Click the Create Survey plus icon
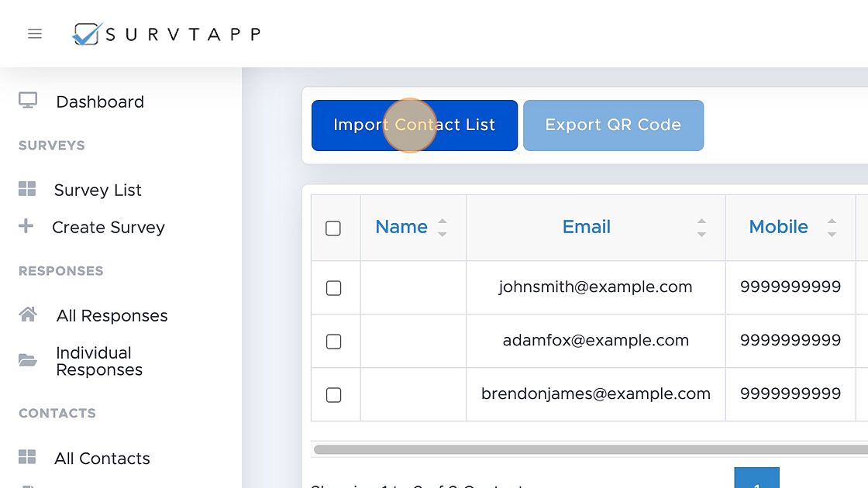This screenshot has height=488, width=868. pos(26,226)
